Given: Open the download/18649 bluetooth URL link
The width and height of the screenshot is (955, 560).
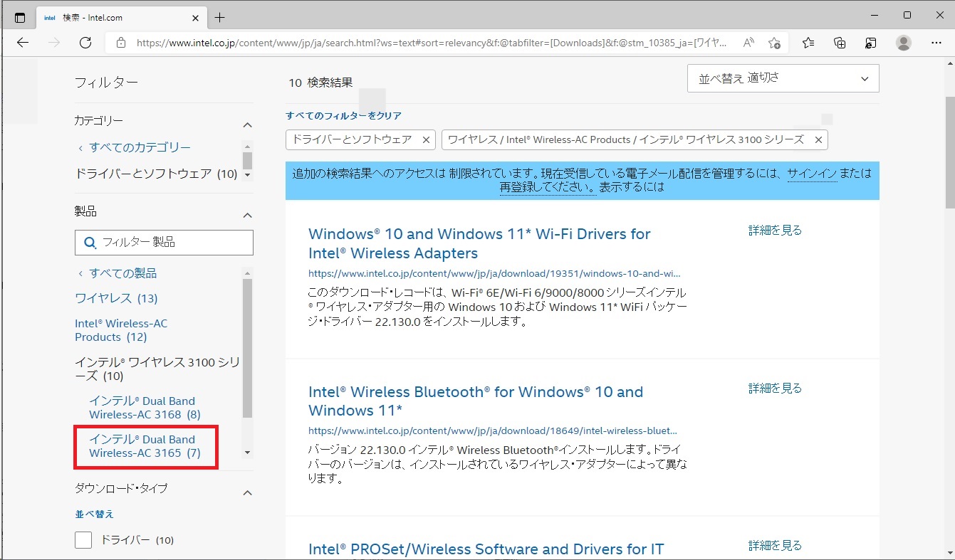Looking at the screenshot, I should [493, 430].
